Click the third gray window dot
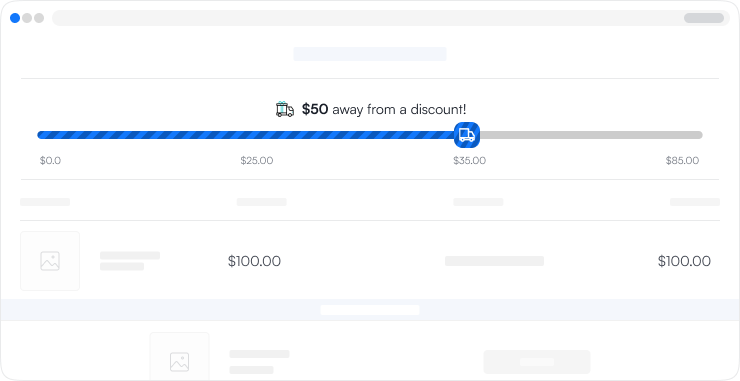The width and height of the screenshot is (740, 381). [39, 18]
